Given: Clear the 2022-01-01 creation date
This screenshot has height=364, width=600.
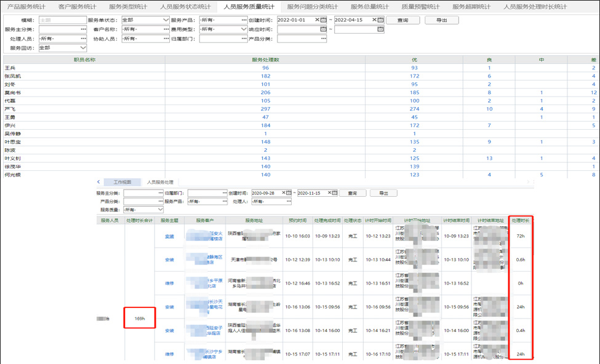Looking at the screenshot, I should pos(318,20).
